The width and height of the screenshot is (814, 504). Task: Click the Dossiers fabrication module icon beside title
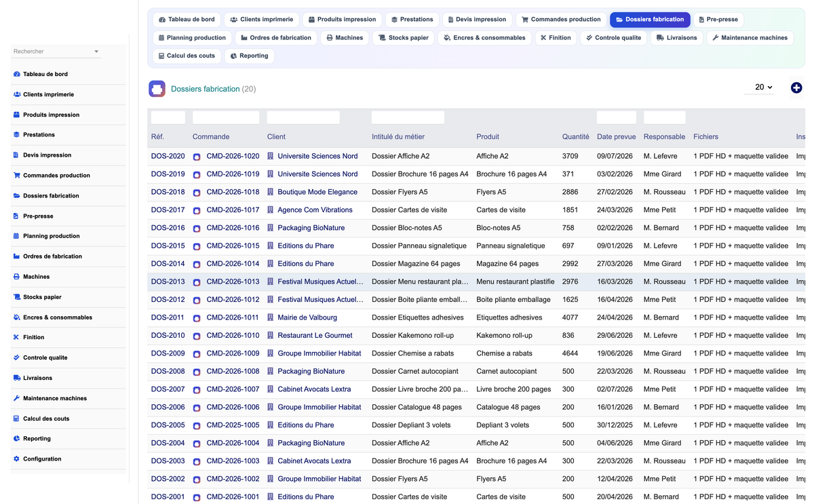(x=157, y=89)
